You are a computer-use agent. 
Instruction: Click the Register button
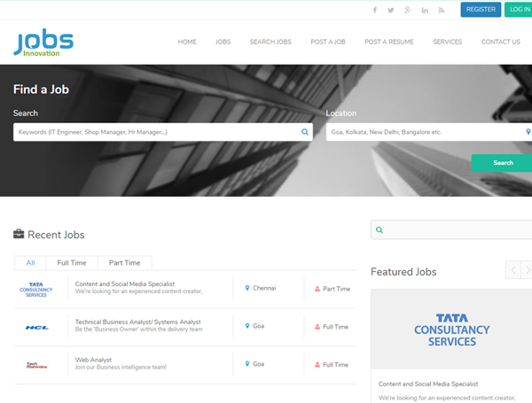481,10
